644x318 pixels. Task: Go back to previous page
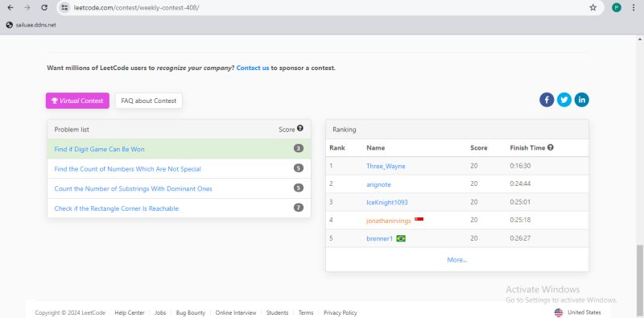coord(10,7)
